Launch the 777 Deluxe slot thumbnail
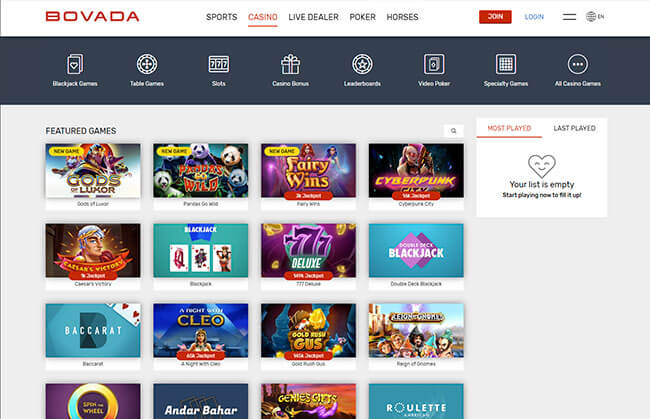Image resolution: width=650 pixels, height=419 pixels. (308, 250)
